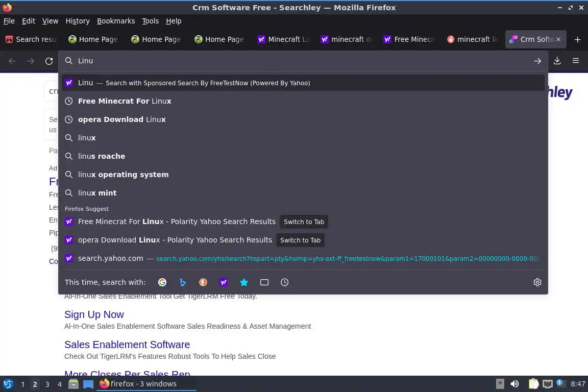Viewport: 588px width, 392px height.
Task: Open the Downloads panel
Action: [x=557, y=61]
